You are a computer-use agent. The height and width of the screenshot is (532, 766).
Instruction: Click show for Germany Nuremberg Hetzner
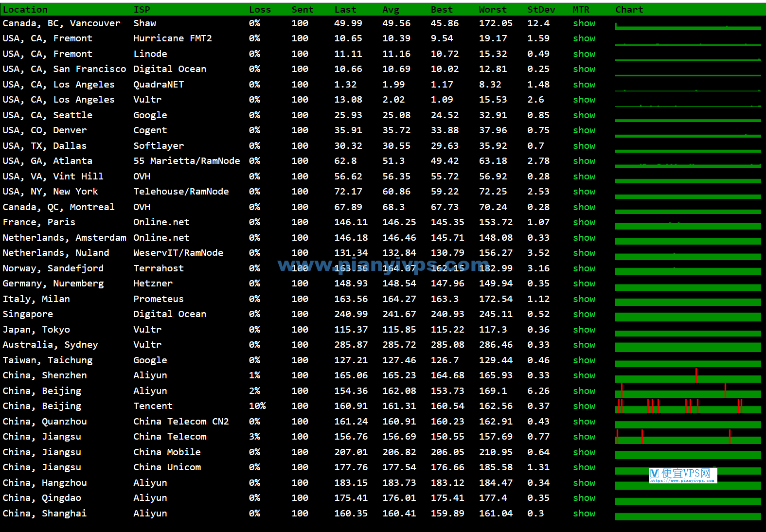[584, 284]
